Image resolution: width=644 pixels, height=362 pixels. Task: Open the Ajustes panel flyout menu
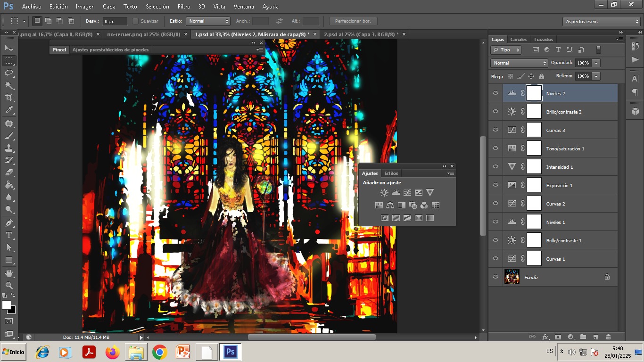pyautogui.click(x=451, y=173)
